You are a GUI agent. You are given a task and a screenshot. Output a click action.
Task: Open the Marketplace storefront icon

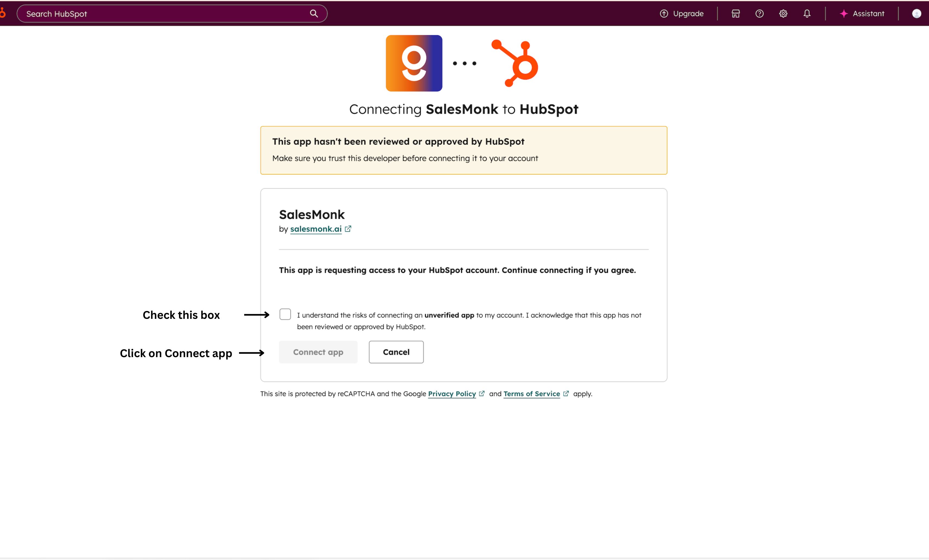(x=736, y=14)
